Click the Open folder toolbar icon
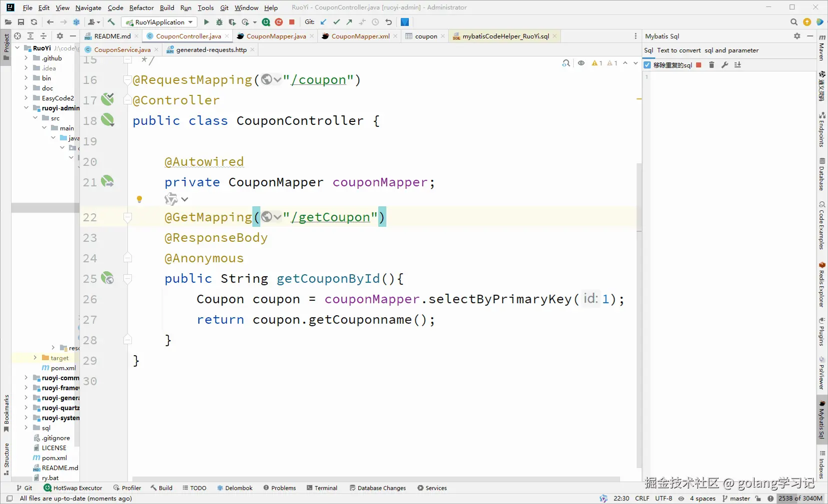Viewport: 828px width, 504px height. [8, 22]
